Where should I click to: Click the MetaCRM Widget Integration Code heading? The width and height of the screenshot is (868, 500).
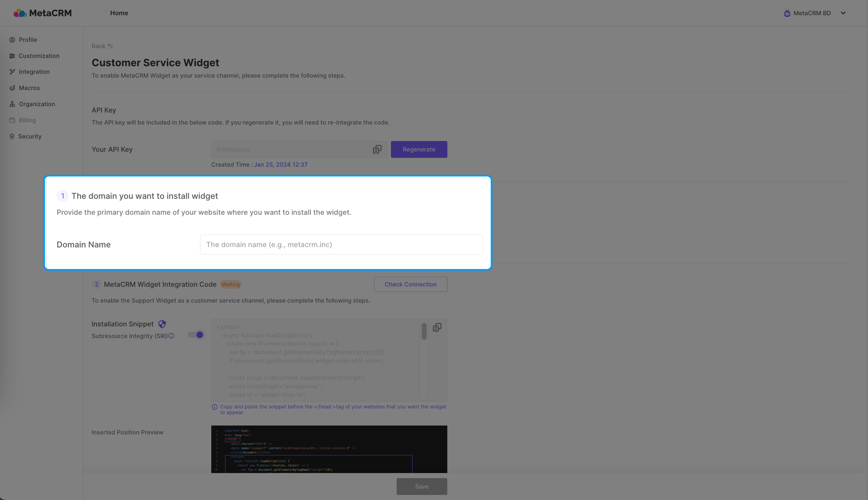(x=160, y=284)
